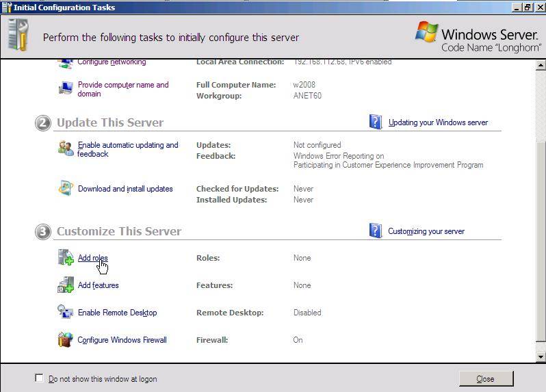546x392 pixels.
Task: Click the Updates status Not configured
Action: coord(317,145)
